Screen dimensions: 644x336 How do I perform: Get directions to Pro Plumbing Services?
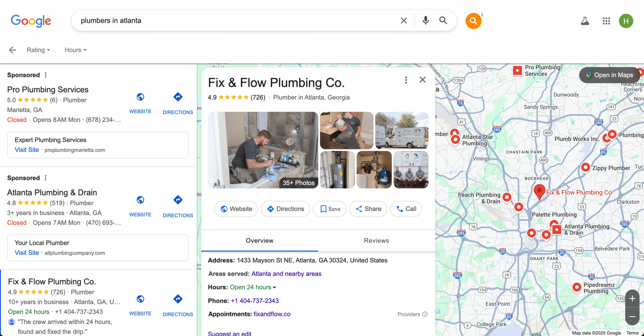click(x=178, y=97)
